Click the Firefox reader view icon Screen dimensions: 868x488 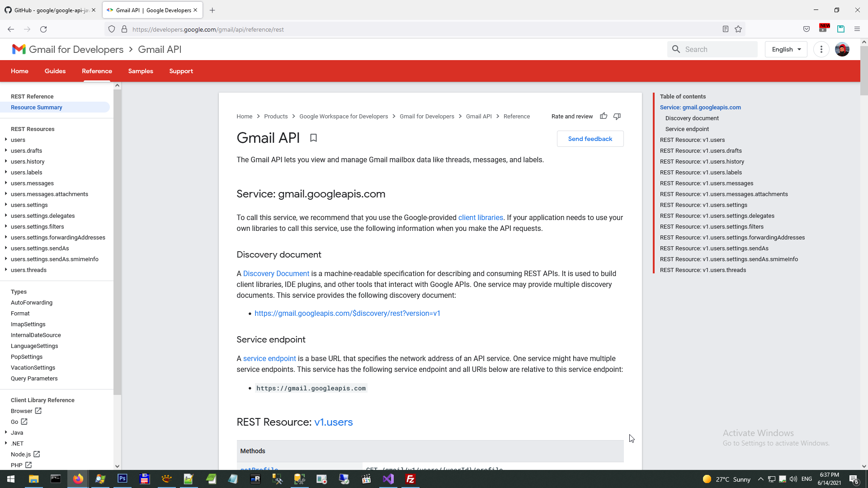tap(726, 29)
